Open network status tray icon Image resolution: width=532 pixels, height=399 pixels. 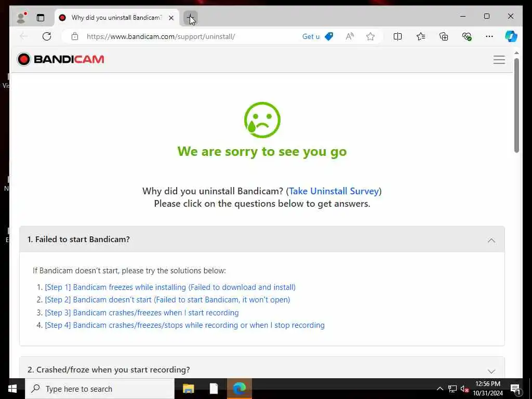(453, 389)
